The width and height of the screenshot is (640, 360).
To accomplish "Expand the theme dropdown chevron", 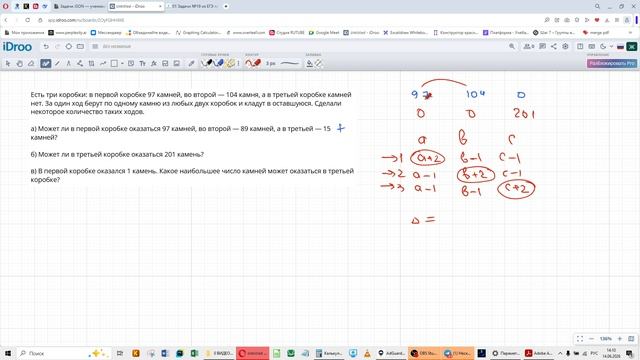I will click(x=611, y=47).
